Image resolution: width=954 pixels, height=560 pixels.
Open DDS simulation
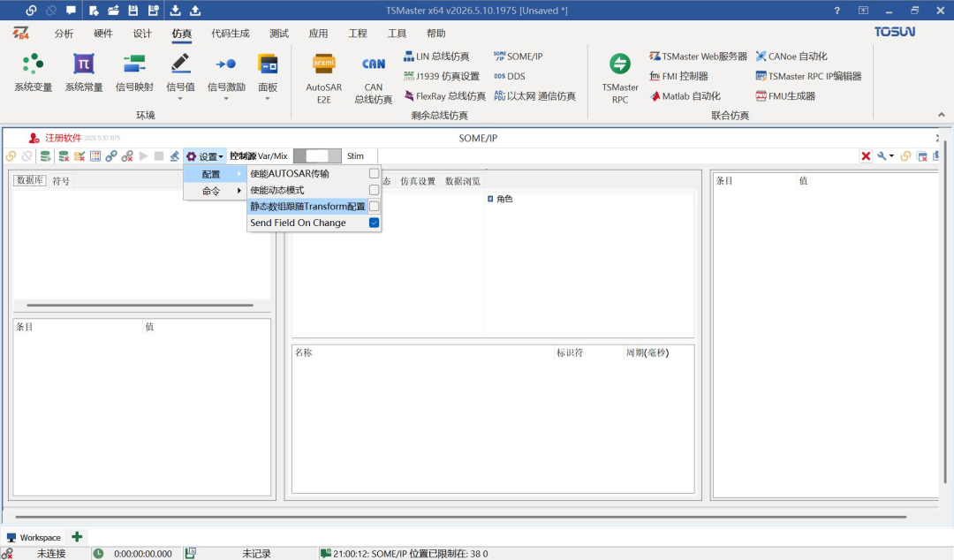(510, 76)
